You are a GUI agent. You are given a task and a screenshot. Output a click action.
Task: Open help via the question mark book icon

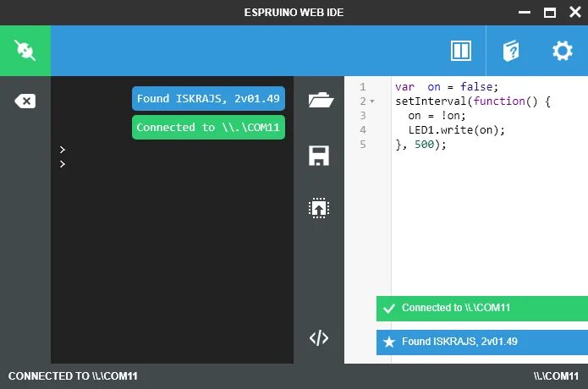[x=511, y=51]
